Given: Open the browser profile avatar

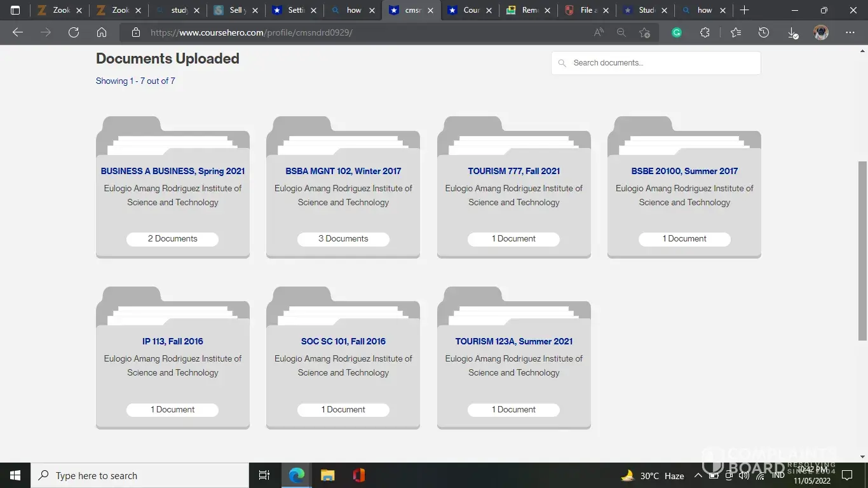Looking at the screenshot, I should point(821,32).
